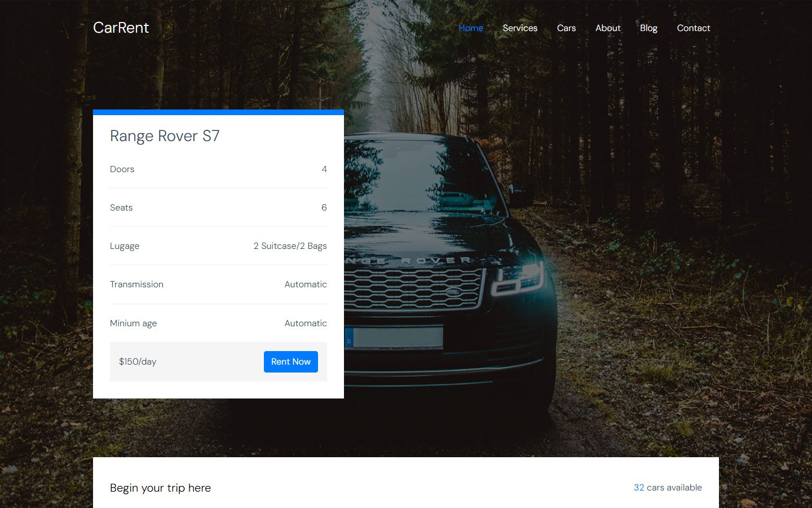Click the Seats value 6
The width and height of the screenshot is (812, 508).
tap(324, 208)
